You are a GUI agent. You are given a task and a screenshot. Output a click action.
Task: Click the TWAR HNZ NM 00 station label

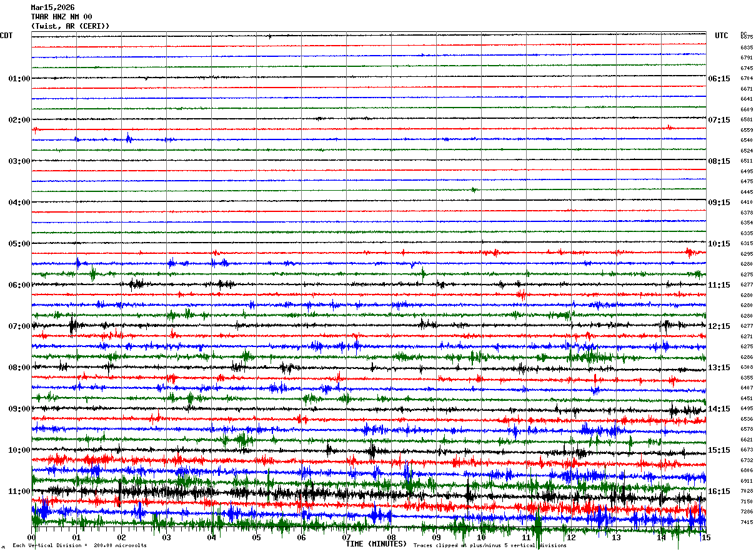[62, 17]
